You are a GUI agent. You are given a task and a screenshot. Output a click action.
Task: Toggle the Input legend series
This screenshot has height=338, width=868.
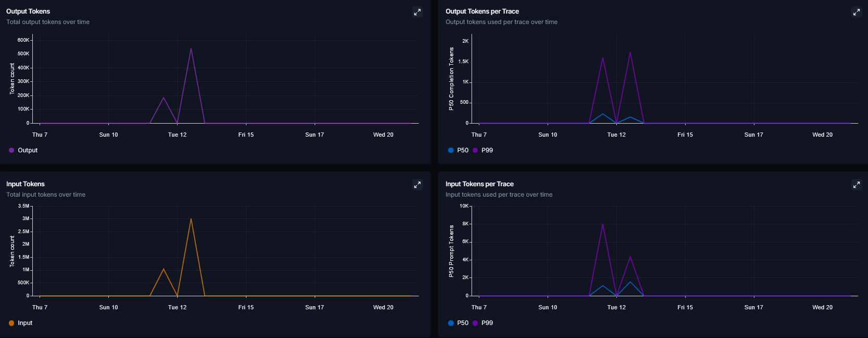(x=21, y=323)
